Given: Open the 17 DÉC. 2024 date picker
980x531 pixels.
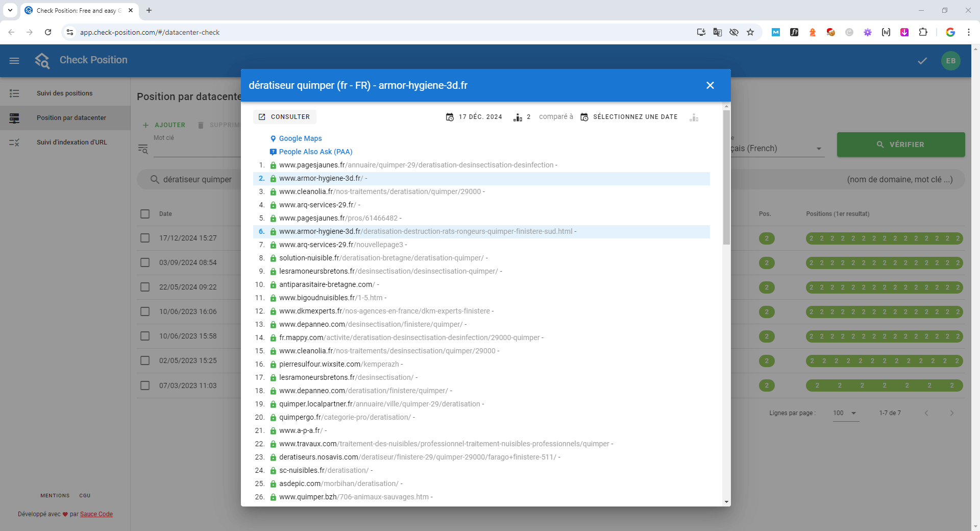Looking at the screenshot, I should [474, 117].
